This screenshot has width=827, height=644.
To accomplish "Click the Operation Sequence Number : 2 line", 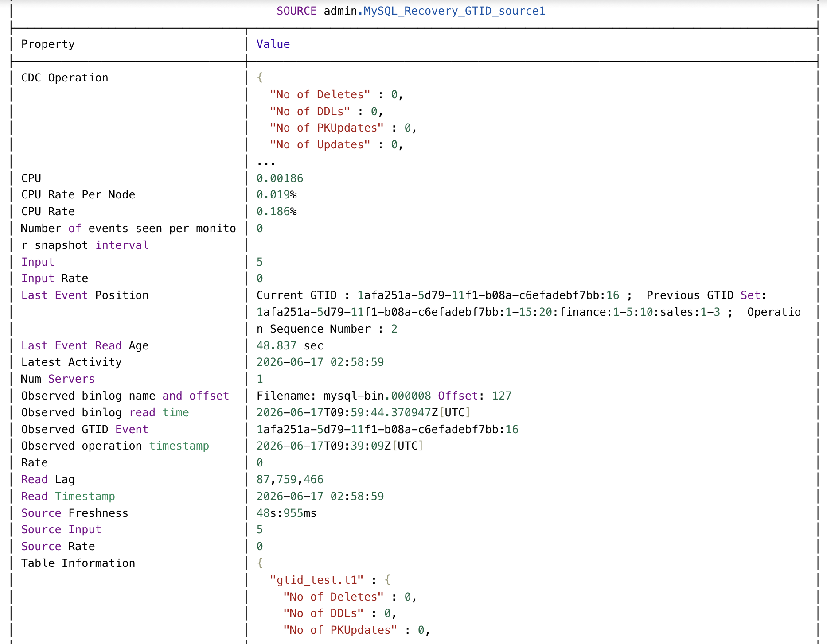I will click(327, 329).
